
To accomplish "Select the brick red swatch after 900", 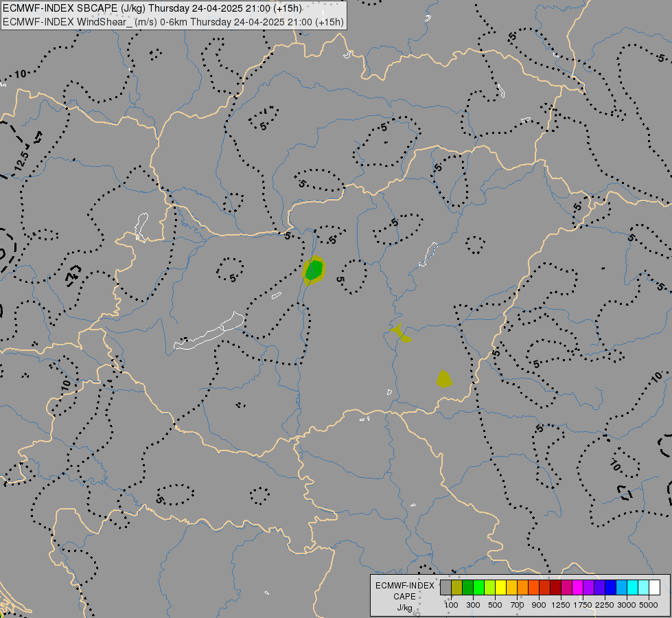I will tap(545, 587).
